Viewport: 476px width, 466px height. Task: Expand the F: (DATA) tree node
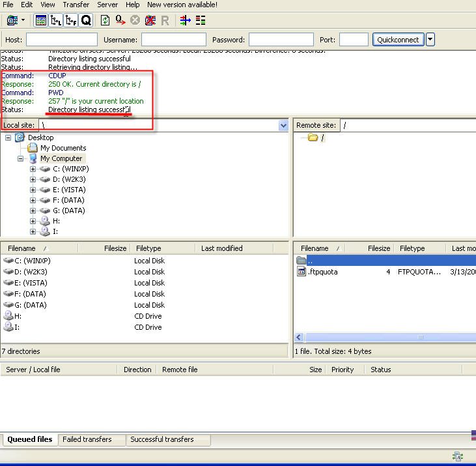point(33,200)
